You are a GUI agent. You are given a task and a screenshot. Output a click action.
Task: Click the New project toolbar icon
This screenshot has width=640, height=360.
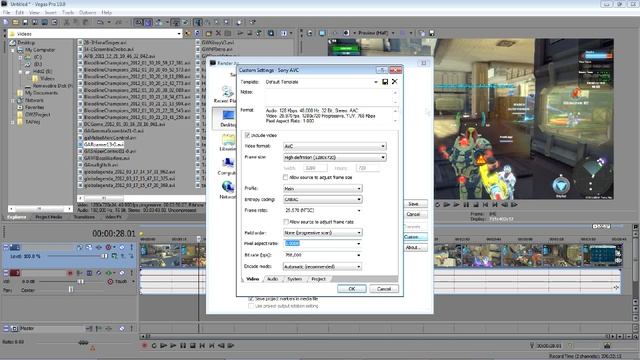point(6,22)
